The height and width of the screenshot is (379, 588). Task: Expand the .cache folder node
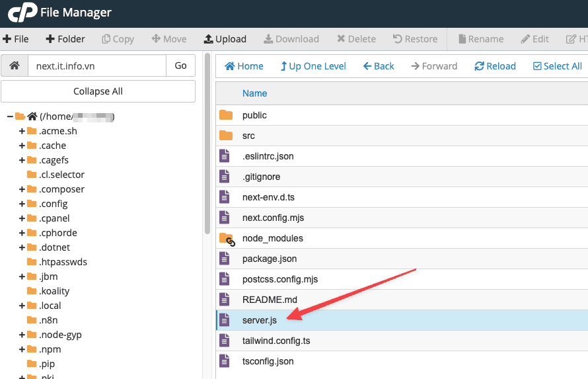(22, 146)
